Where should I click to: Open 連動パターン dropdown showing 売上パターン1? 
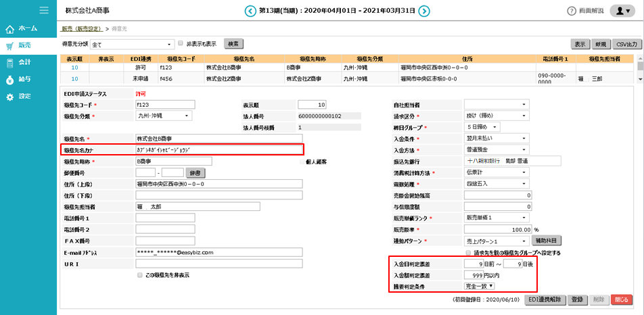click(x=497, y=241)
